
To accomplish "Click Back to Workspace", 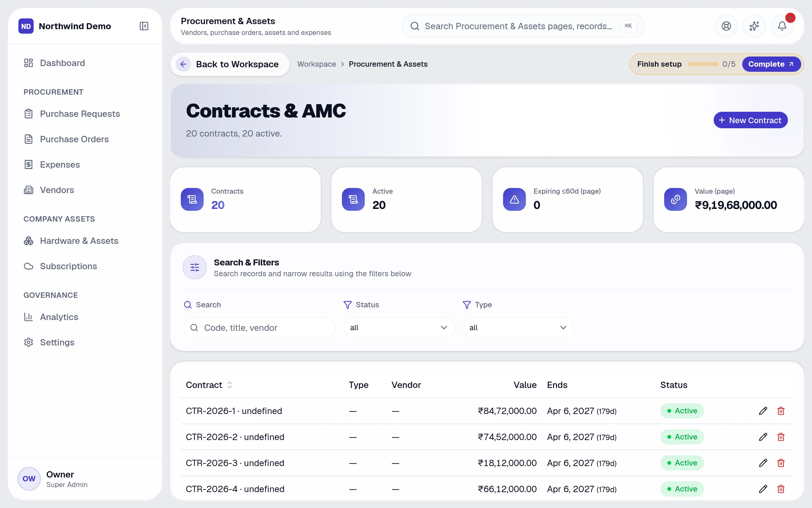I will coord(230,64).
